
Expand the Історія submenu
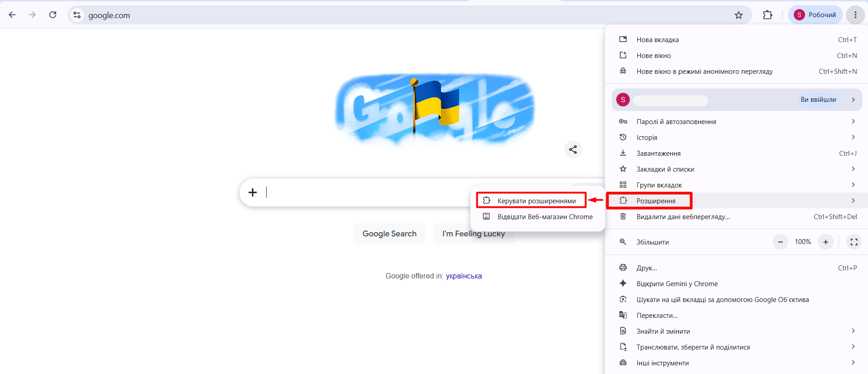(737, 138)
